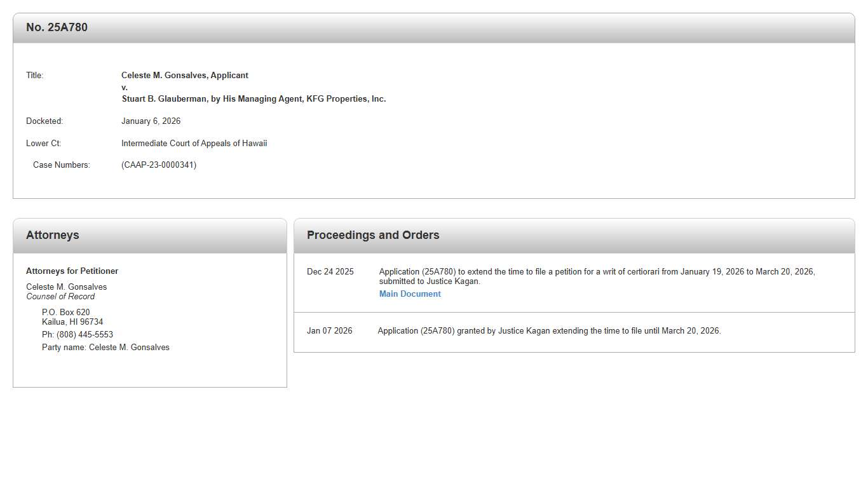
Task: Click the Case Numbers label
Action: pyautogui.click(x=62, y=165)
